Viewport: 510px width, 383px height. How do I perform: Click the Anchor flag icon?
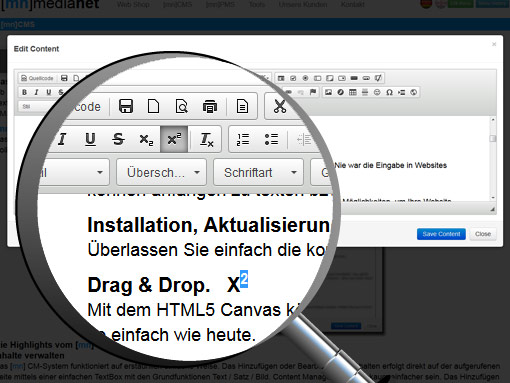[x=313, y=92]
